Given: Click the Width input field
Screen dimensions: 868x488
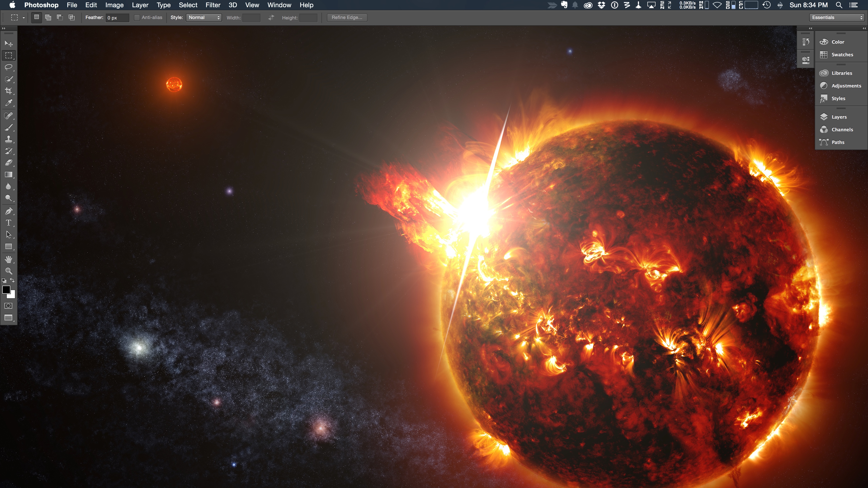Looking at the screenshot, I should click(251, 18).
